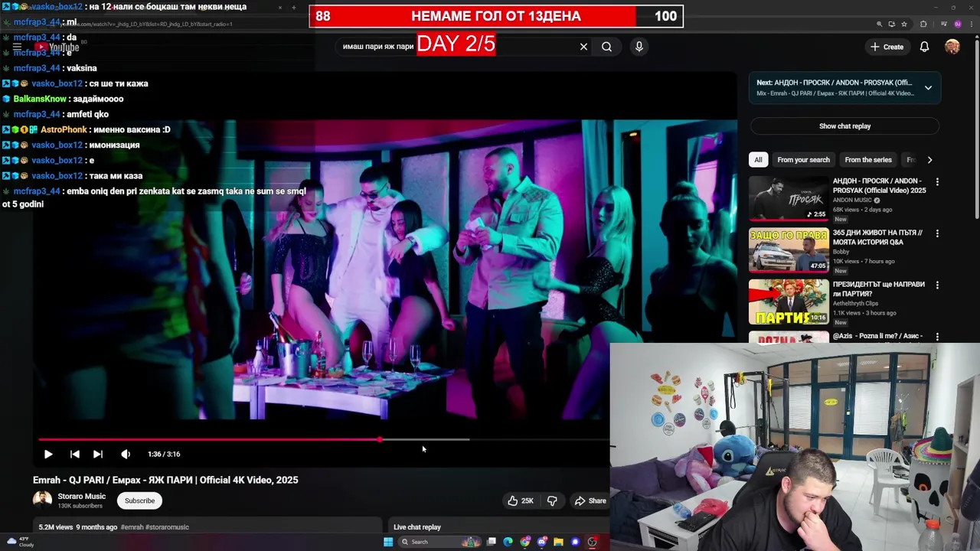Click the BalkansKnow username in chat
Screen dimensions: 980x551
pos(40,99)
